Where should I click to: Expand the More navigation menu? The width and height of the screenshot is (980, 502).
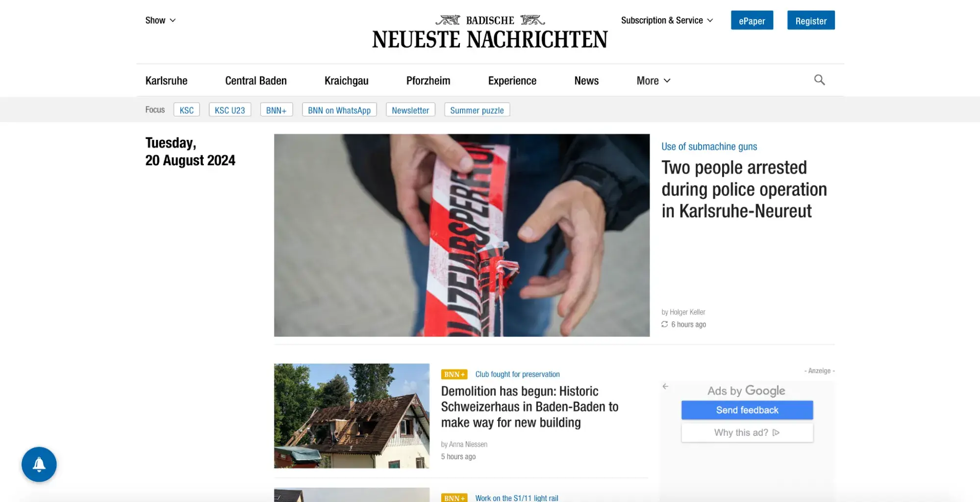coord(653,80)
